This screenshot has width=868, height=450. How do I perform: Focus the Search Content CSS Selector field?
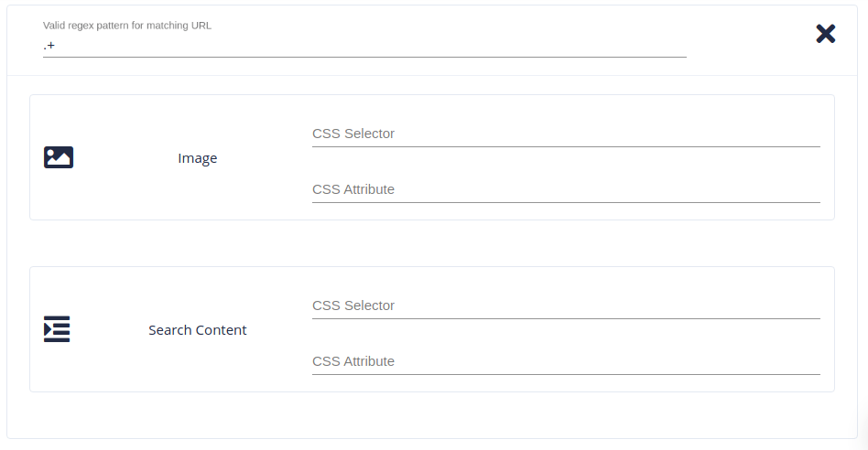click(x=565, y=305)
